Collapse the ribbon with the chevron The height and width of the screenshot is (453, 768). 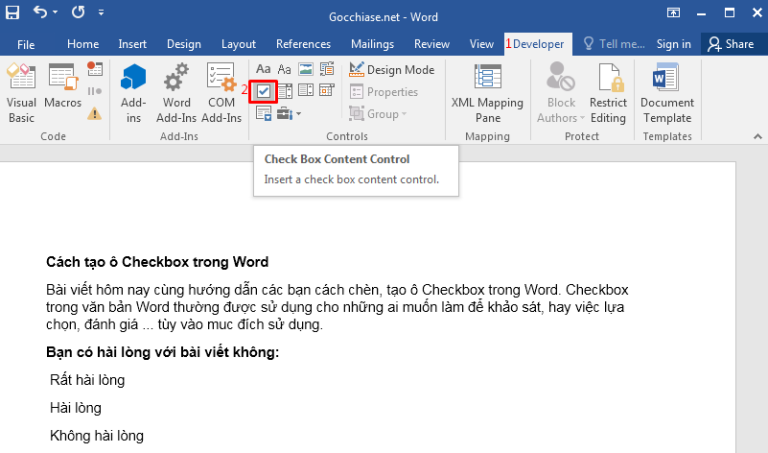[758, 137]
